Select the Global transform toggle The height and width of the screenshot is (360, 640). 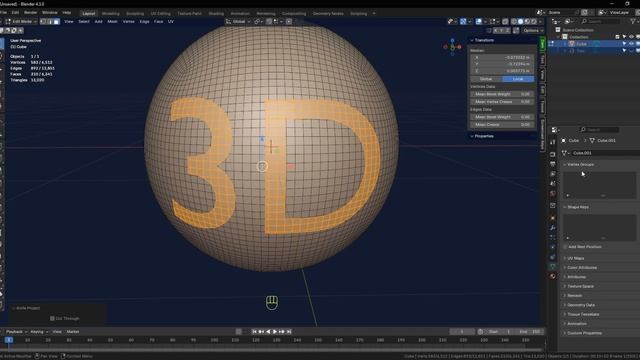click(486, 79)
